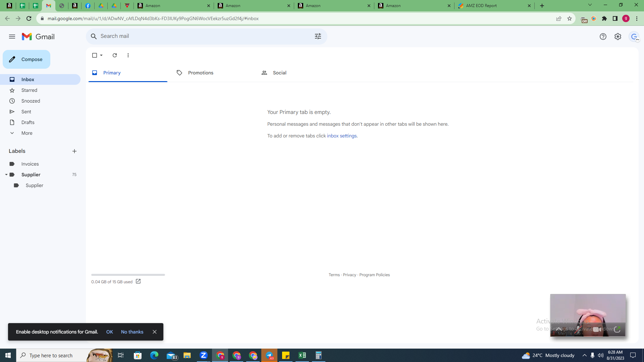Click the Search mail field

click(206, 36)
